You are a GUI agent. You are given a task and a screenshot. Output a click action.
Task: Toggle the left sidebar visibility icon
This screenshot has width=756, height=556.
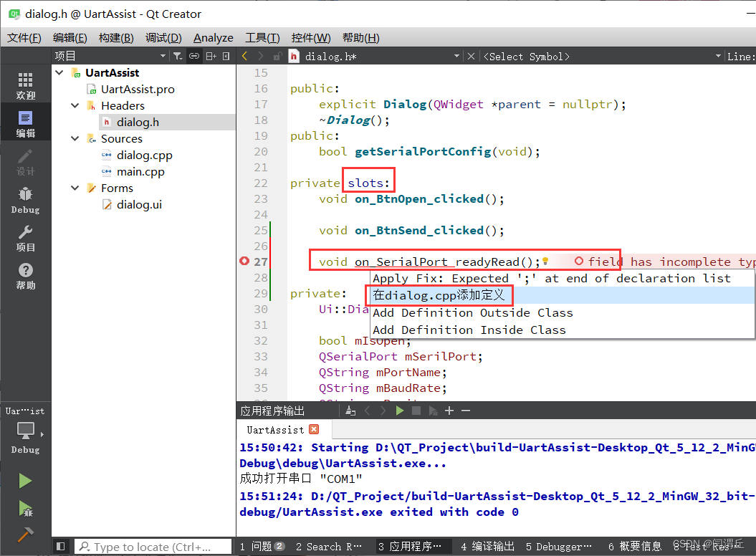(x=61, y=546)
